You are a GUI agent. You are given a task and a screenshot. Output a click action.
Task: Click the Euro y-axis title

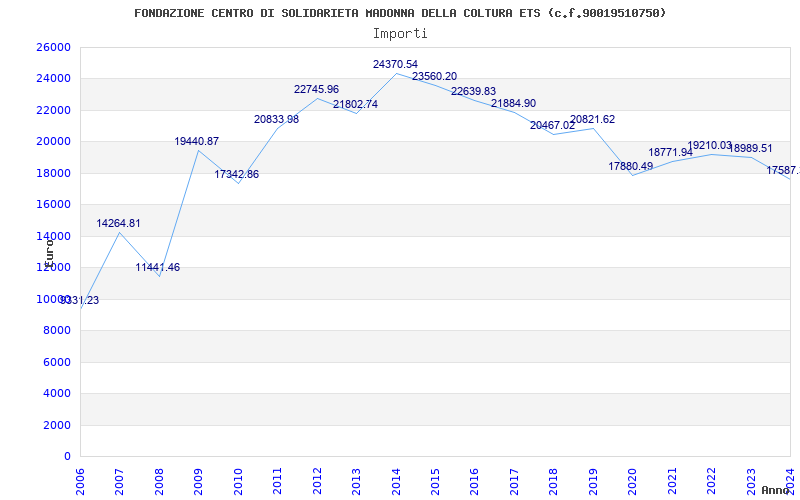[49, 253]
